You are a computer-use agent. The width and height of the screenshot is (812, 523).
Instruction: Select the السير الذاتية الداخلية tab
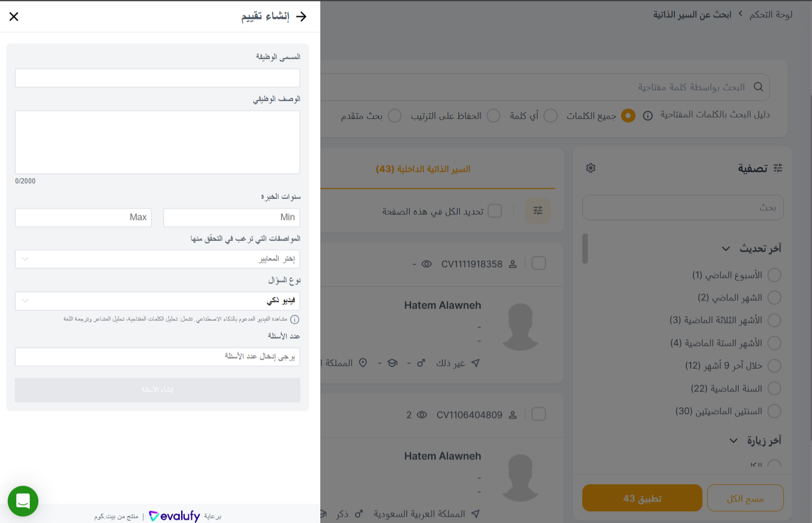click(x=423, y=169)
